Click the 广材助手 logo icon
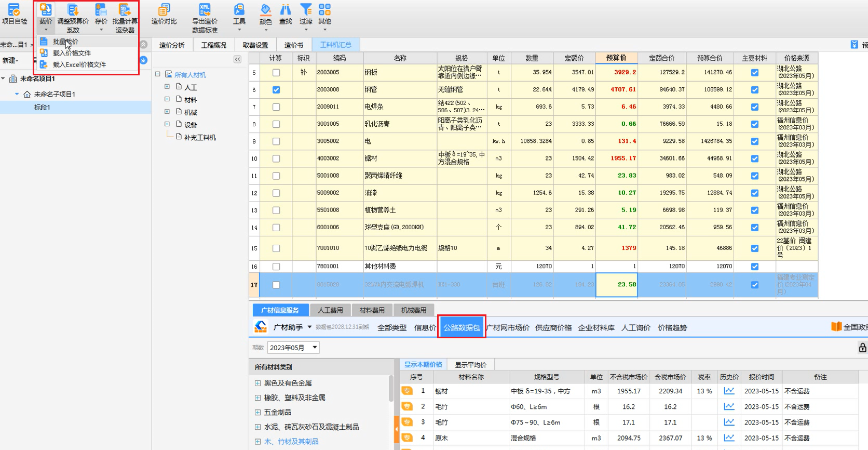 point(261,327)
